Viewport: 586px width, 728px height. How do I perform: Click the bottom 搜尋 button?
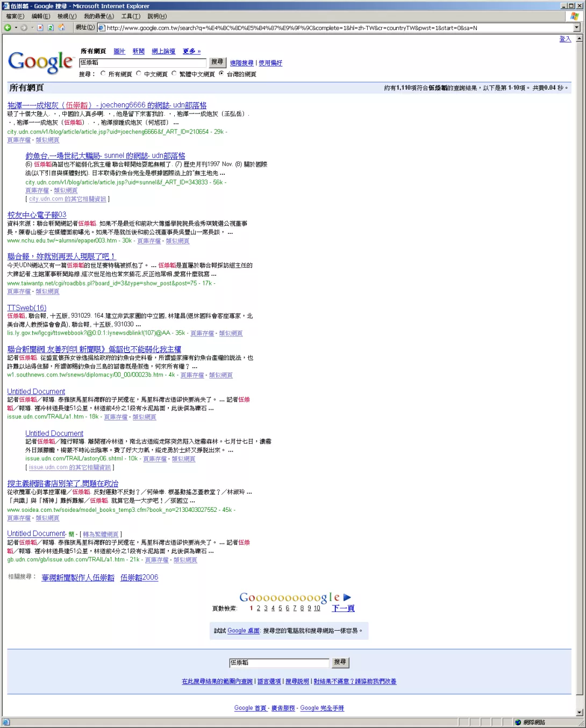[340, 662]
